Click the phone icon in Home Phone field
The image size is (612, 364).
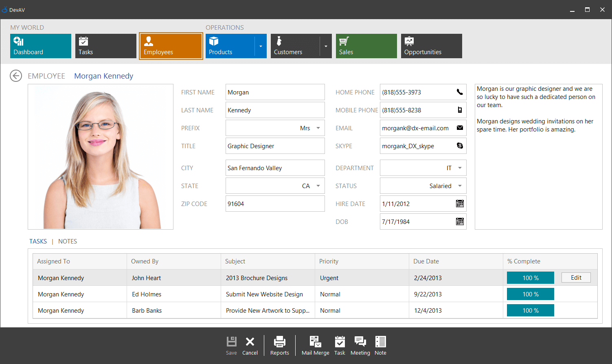(x=460, y=92)
